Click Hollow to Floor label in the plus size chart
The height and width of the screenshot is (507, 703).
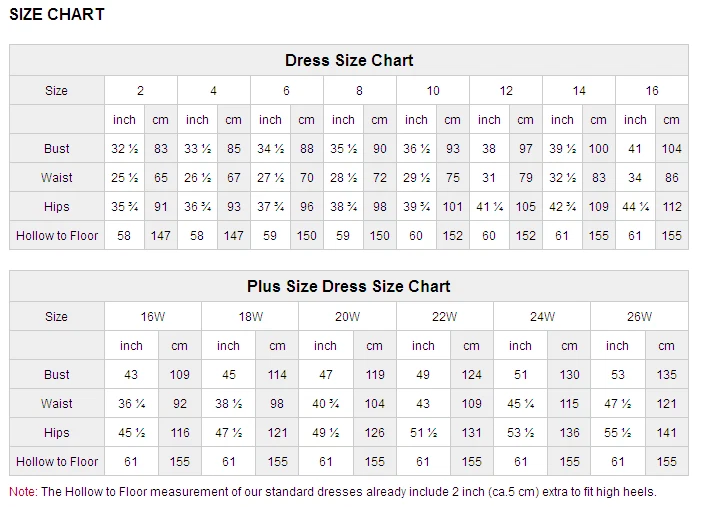(x=57, y=462)
